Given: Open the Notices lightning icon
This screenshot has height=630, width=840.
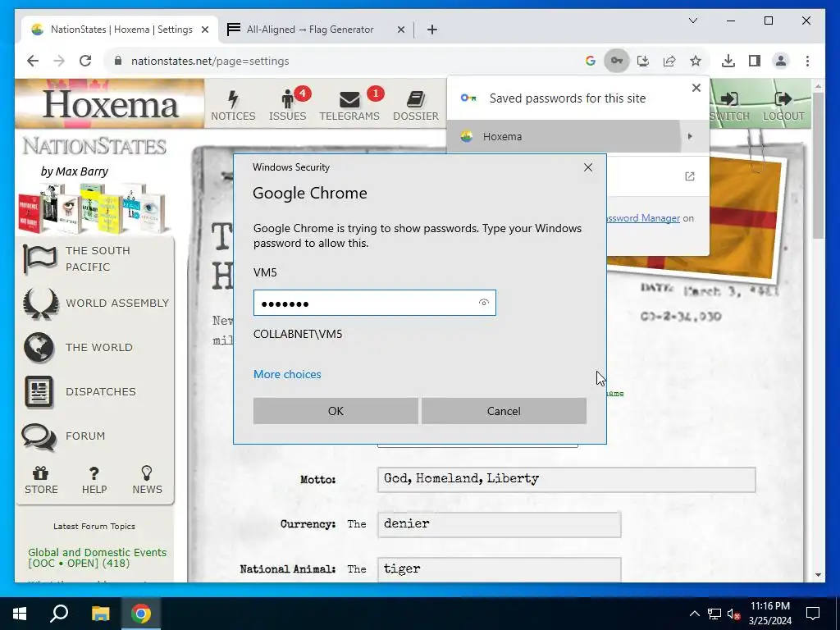Looking at the screenshot, I should point(232,104).
